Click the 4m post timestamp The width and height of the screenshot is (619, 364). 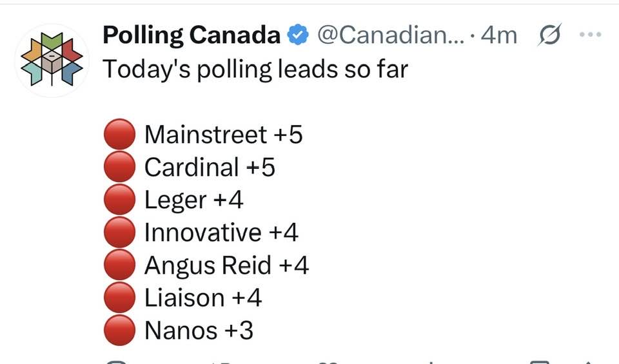(499, 35)
